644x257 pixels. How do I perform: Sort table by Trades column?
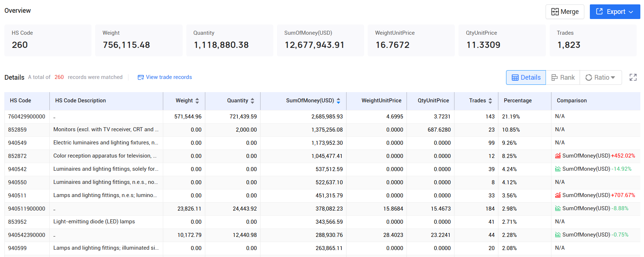490,101
